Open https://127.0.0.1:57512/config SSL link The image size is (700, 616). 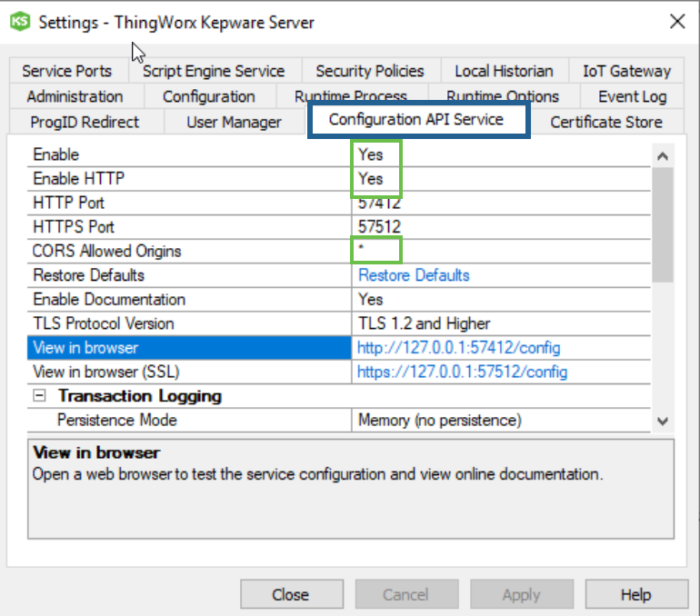click(462, 372)
